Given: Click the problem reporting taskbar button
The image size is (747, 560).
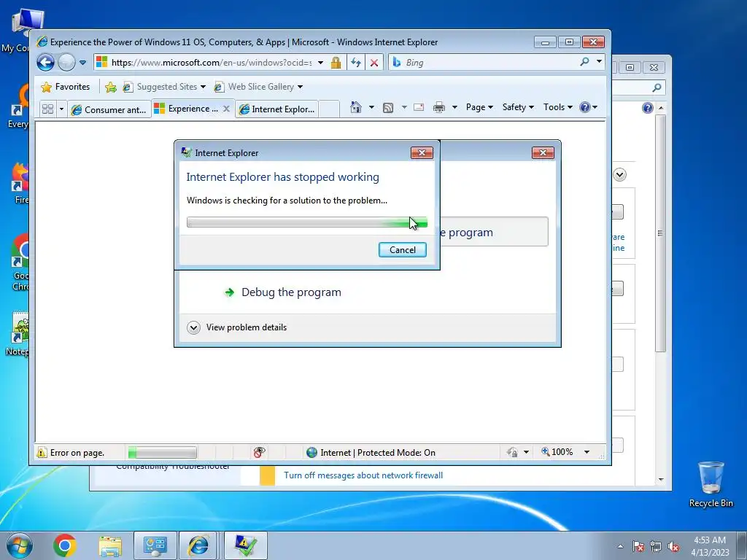Looking at the screenshot, I should pyautogui.click(x=245, y=545).
